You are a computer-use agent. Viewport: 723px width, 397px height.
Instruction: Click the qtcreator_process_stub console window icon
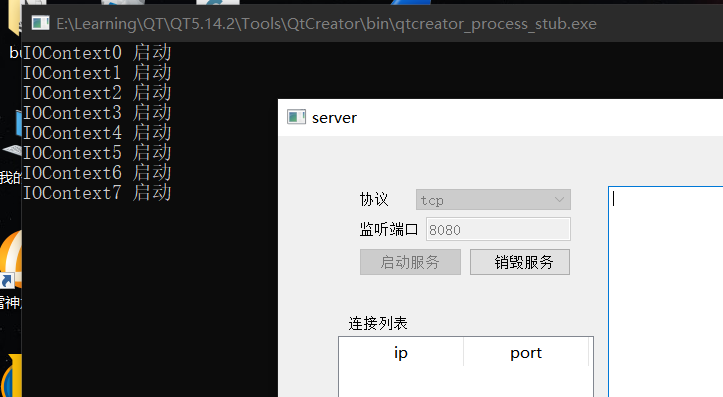(x=40, y=23)
